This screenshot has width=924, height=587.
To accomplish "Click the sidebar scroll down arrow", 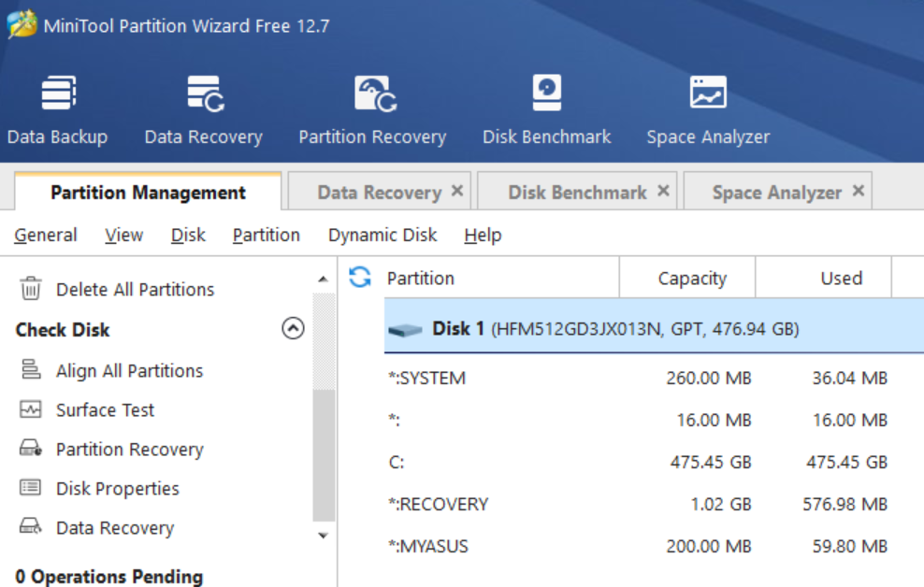I will tap(323, 536).
